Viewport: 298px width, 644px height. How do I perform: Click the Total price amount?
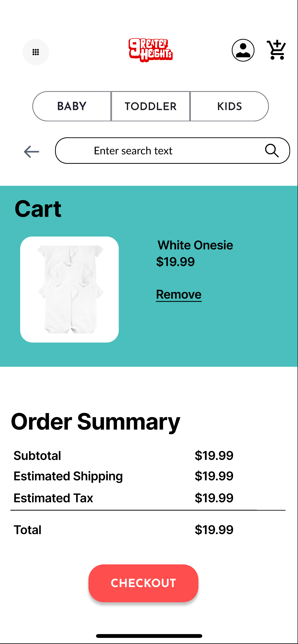click(214, 529)
